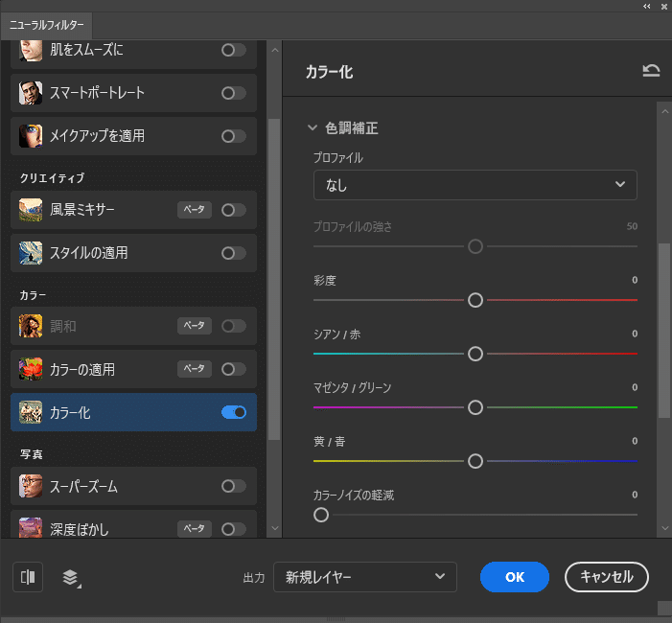Click filter list scrollbar up arrow
The height and width of the screenshot is (623, 672).
coord(275,50)
